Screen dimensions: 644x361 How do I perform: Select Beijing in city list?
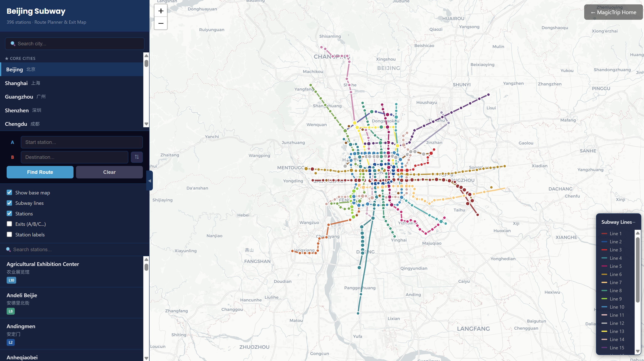[x=71, y=69]
